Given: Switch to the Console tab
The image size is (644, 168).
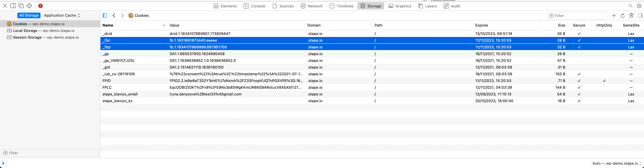Looking at the screenshot, I should click(254, 6).
